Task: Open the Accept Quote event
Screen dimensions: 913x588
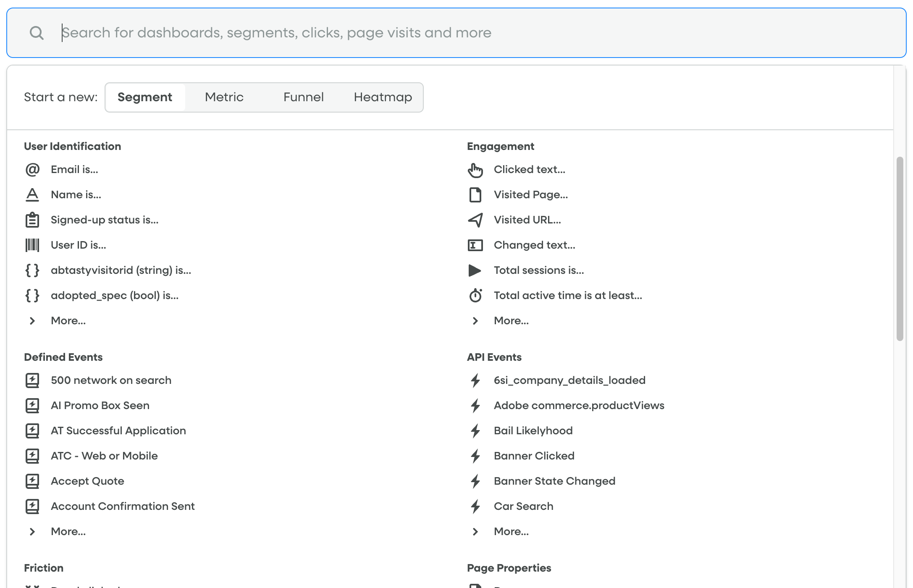Action: point(88,481)
